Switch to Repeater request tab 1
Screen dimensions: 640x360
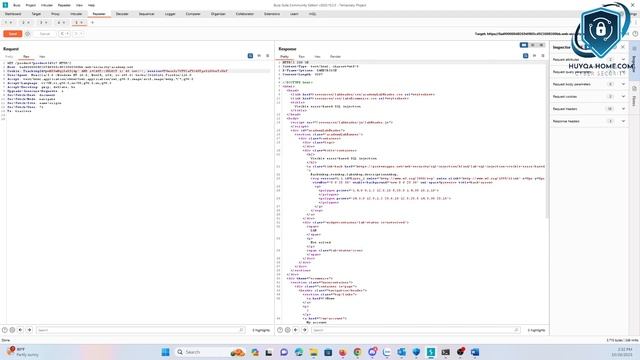(x=8, y=22)
